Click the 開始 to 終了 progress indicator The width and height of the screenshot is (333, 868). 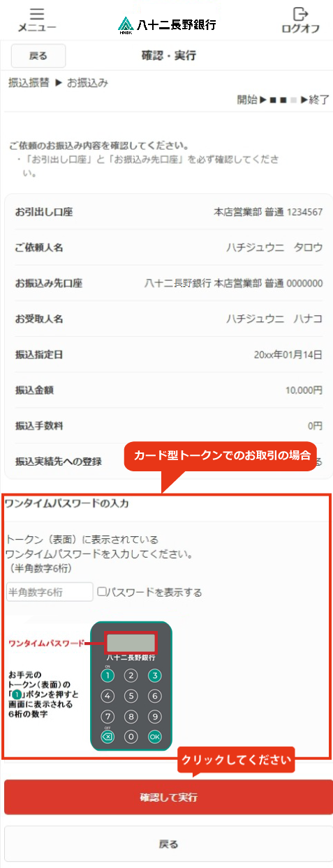pyautogui.click(x=283, y=100)
